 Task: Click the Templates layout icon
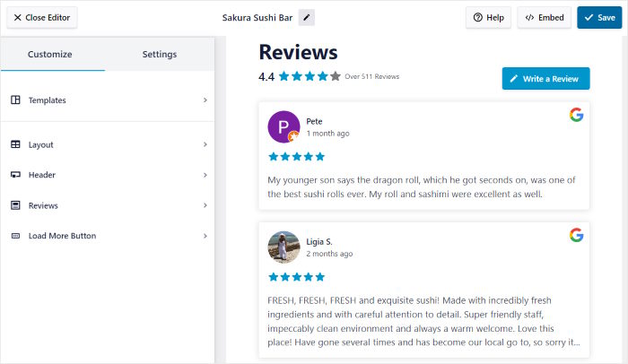coord(15,100)
